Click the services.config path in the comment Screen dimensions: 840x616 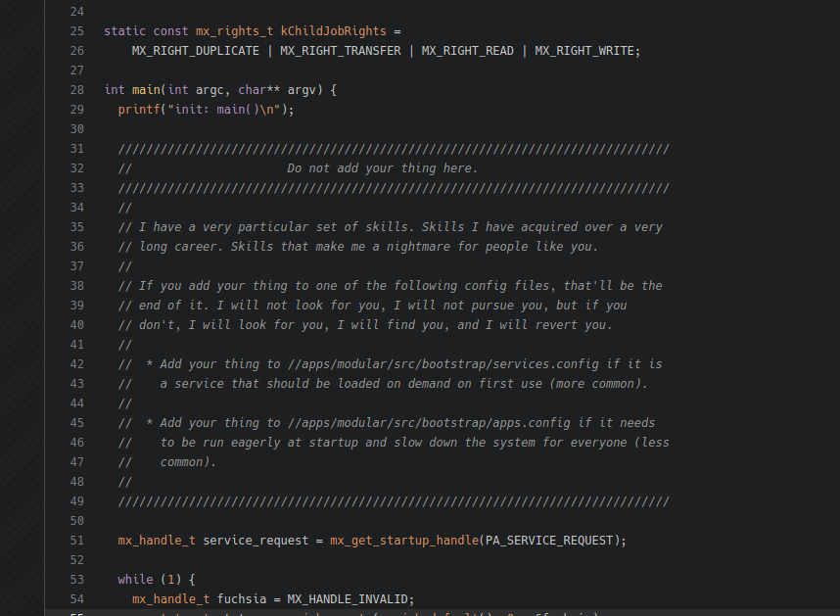click(x=443, y=364)
